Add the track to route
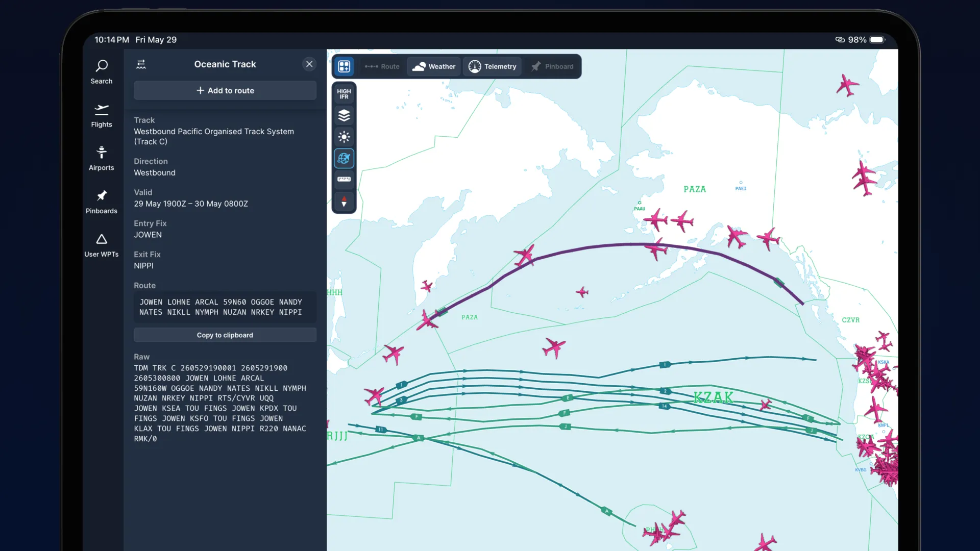Viewport: 980px width, 551px height. pos(225,90)
